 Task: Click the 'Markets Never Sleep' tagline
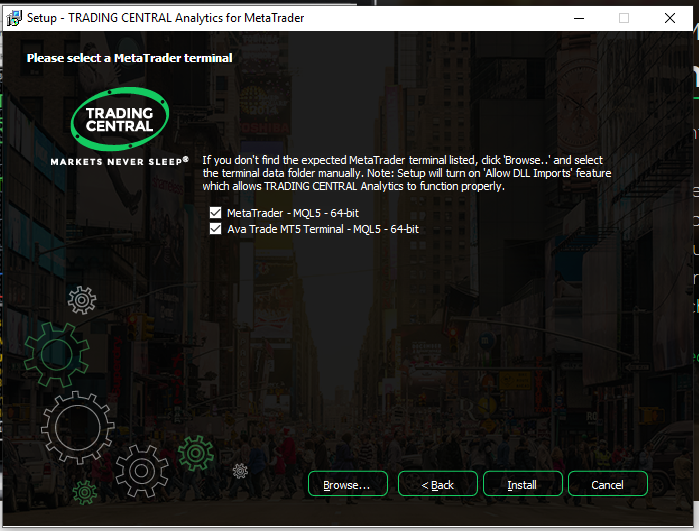(x=119, y=161)
